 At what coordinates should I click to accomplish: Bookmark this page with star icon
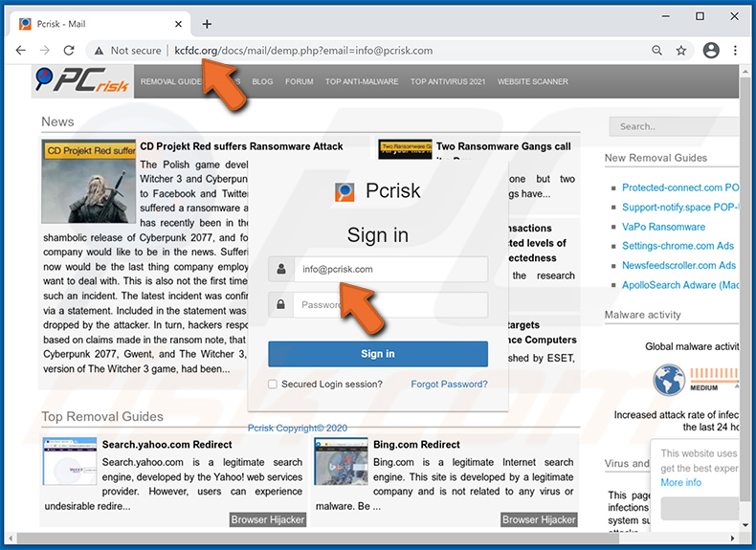point(680,50)
